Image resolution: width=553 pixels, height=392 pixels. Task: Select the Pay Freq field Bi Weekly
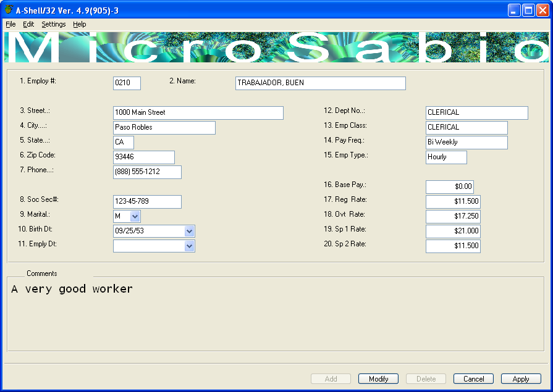click(466, 143)
